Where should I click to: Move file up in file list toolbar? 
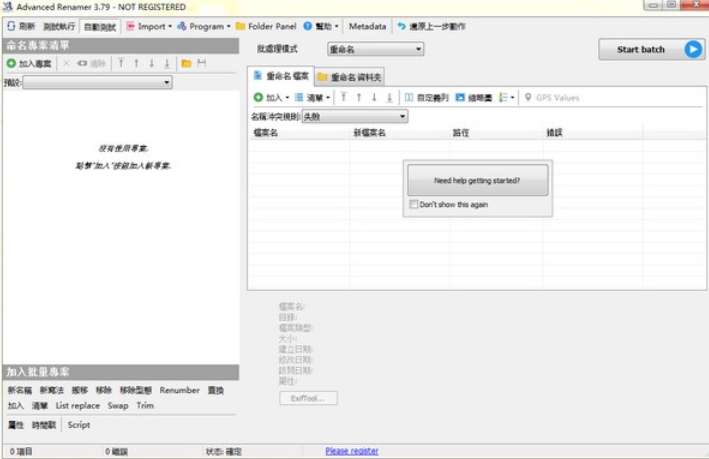[359, 97]
